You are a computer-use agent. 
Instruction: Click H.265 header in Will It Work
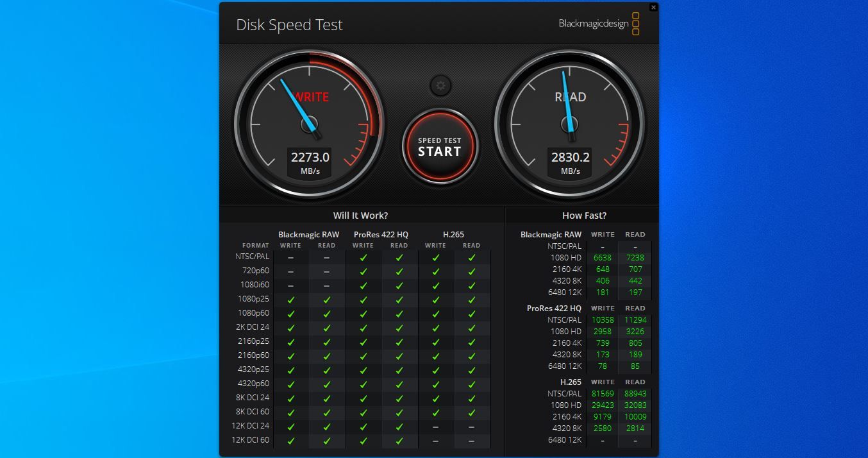click(x=453, y=235)
